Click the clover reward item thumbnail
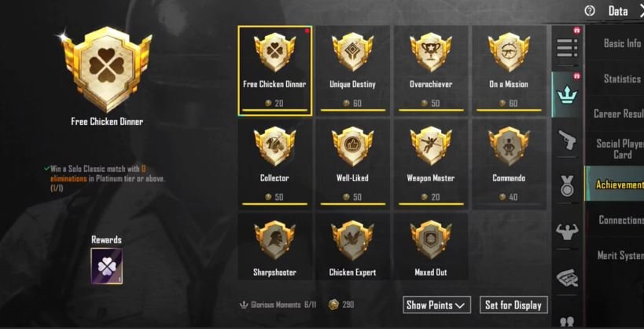The image size is (644, 329). (x=106, y=266)
